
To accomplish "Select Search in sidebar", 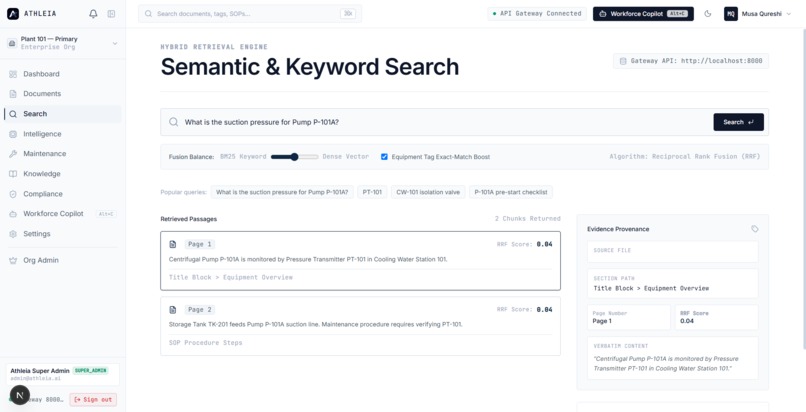I will click(63, 114).
